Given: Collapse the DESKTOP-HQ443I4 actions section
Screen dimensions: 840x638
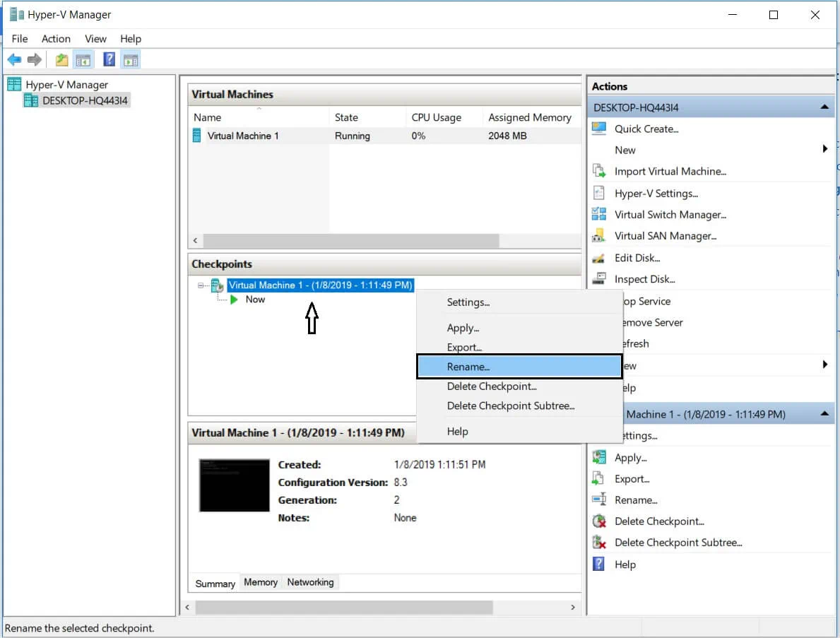Looking at the screenshot, I should coord(824,107).
